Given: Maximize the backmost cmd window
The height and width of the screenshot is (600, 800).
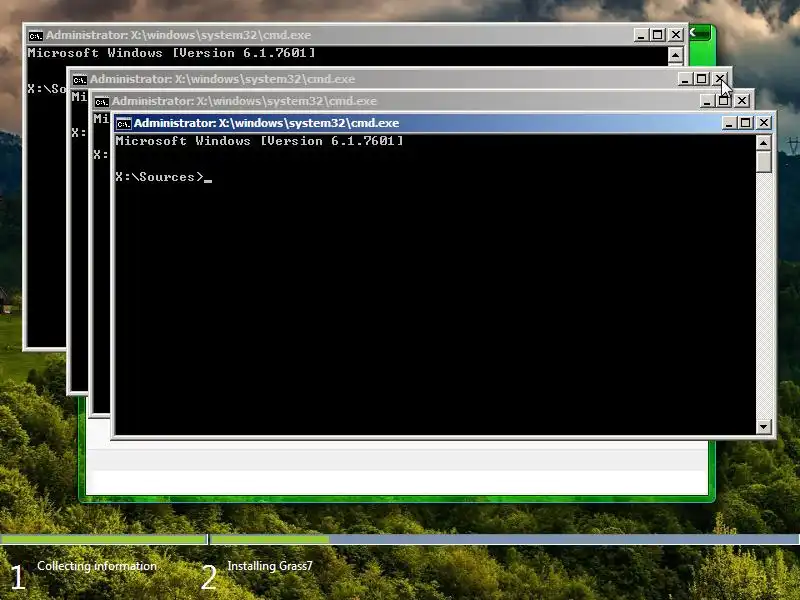Looking at the screenshot, I should 658,35.
